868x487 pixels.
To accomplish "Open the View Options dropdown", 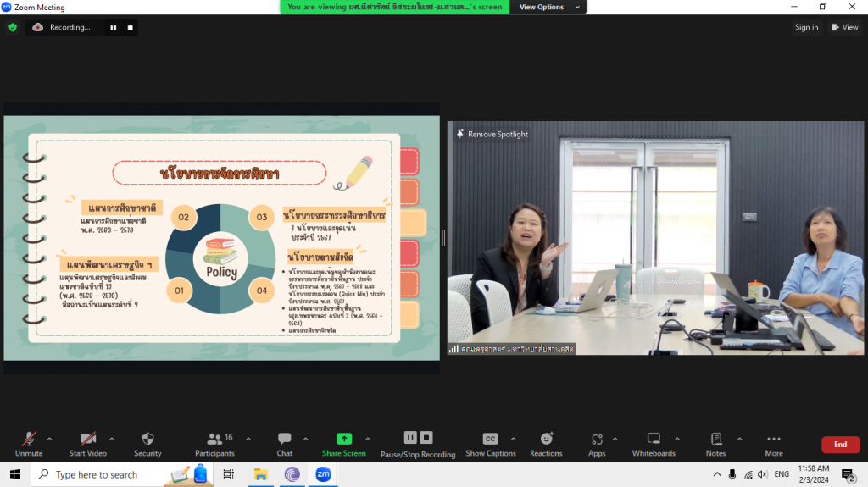I will (548, 7).
